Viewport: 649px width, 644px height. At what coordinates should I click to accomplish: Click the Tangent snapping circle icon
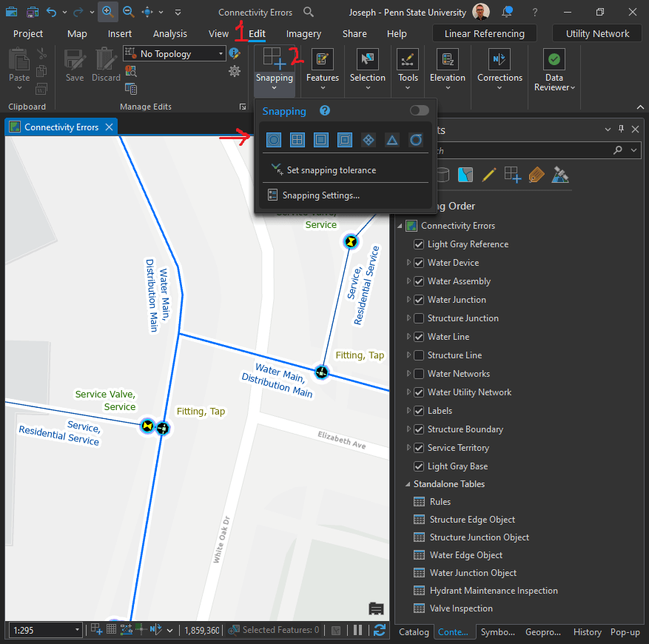click(416, 140)
